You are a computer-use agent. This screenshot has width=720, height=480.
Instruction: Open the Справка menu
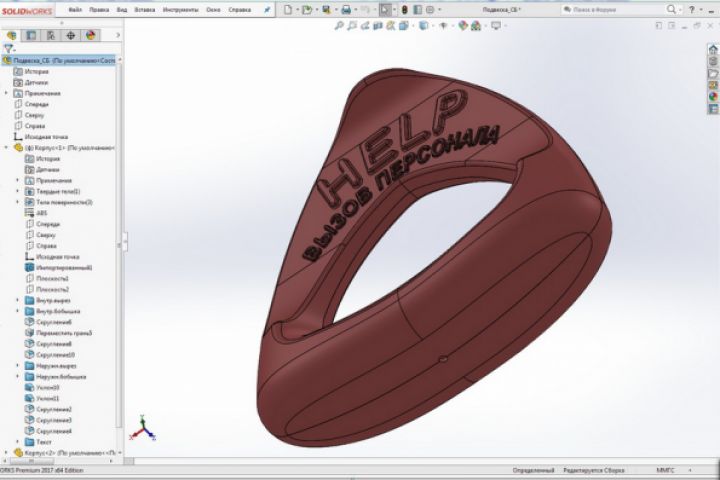click(x=239, y=9)
